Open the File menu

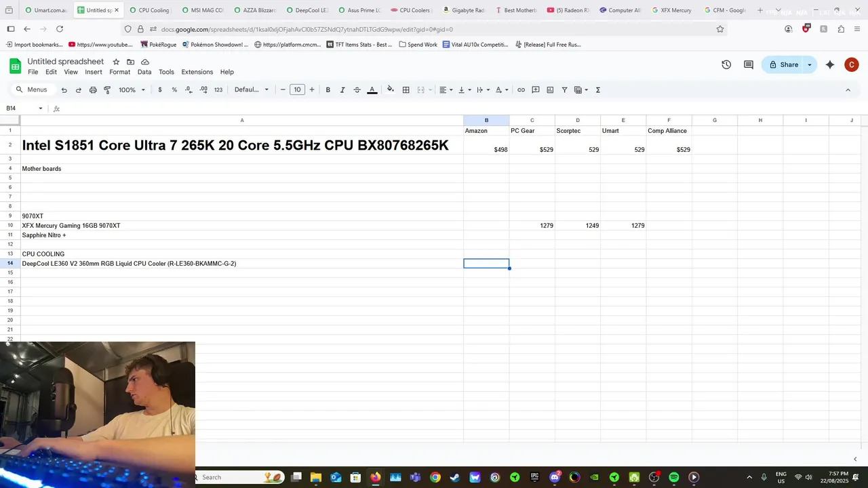(33, 72)
